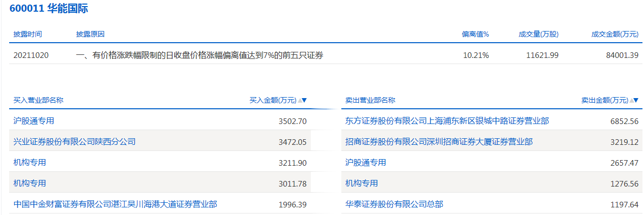Select the buy amount 3011.78

coord(292,183)
